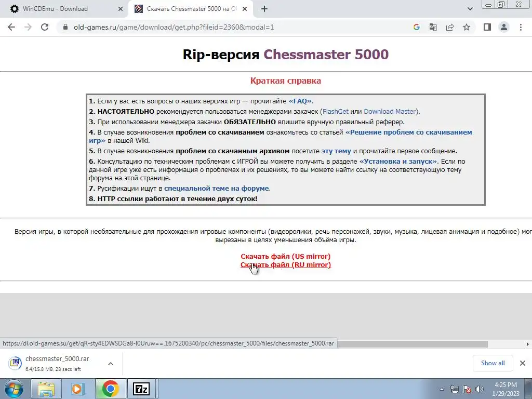Click the Action Center flag icon
The width and height of the screenshot is (532, 399).
pyautogui.click(x=467, y=389)
